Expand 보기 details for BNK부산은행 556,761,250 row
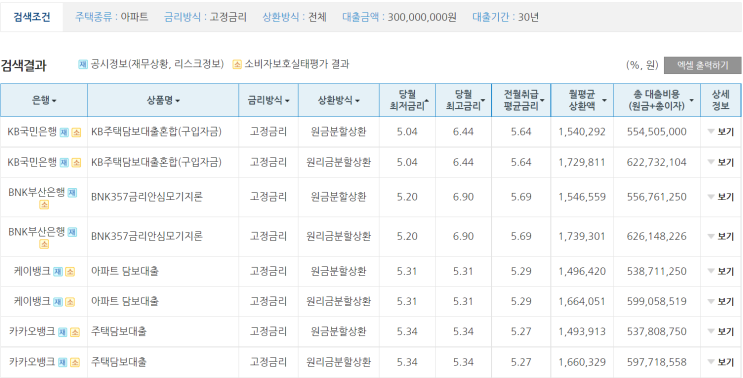 (x=721, y=197)
